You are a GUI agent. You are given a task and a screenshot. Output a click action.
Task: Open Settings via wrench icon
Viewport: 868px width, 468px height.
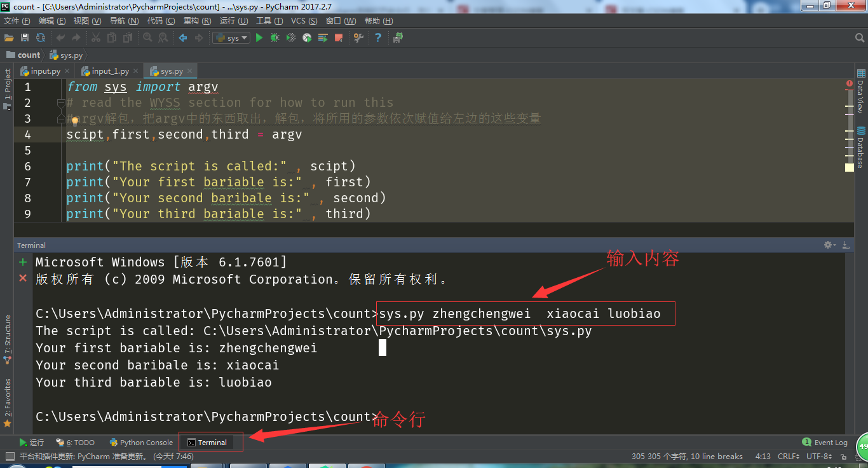[x=358, y=38]
